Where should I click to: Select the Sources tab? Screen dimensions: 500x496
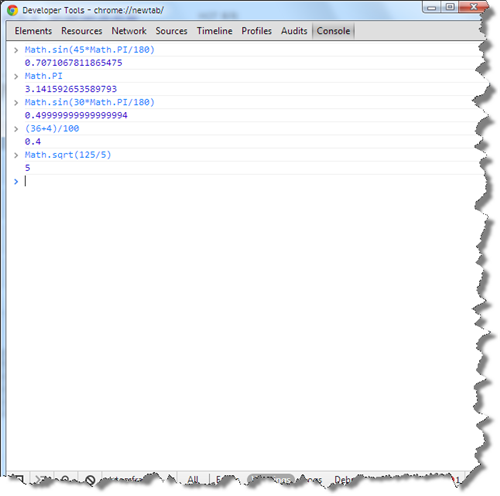click(171, 31)
